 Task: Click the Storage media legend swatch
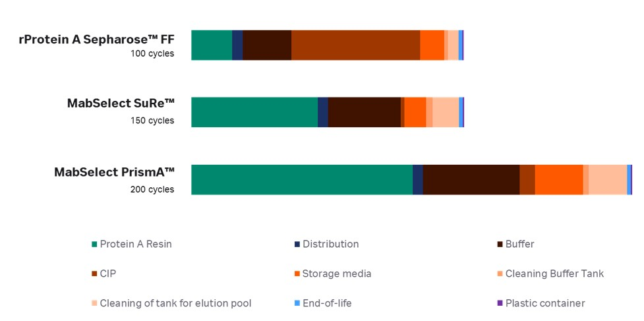[x=297, y=274]
